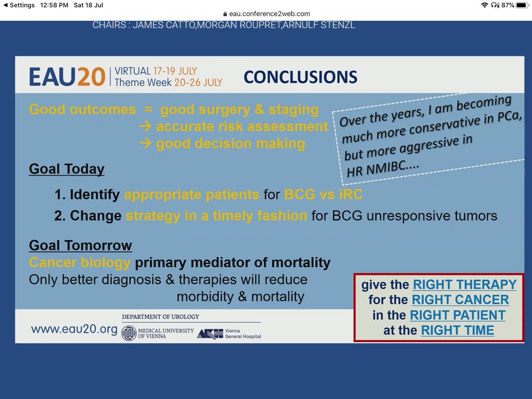Click 'good decision making' text
The height and width of the screenshot is (399, 532).
[x=231, y=144]
